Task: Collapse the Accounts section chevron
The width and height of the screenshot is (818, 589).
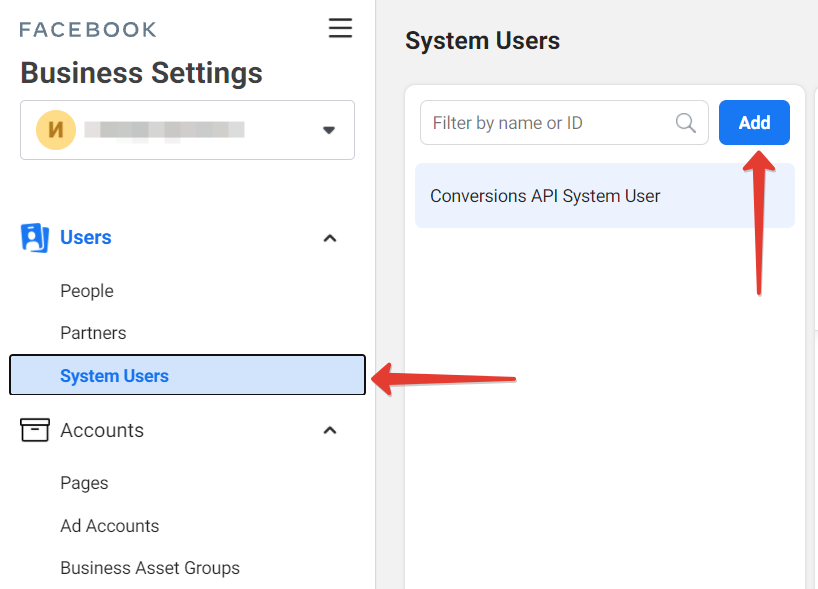Action: [x=330, y=430]
